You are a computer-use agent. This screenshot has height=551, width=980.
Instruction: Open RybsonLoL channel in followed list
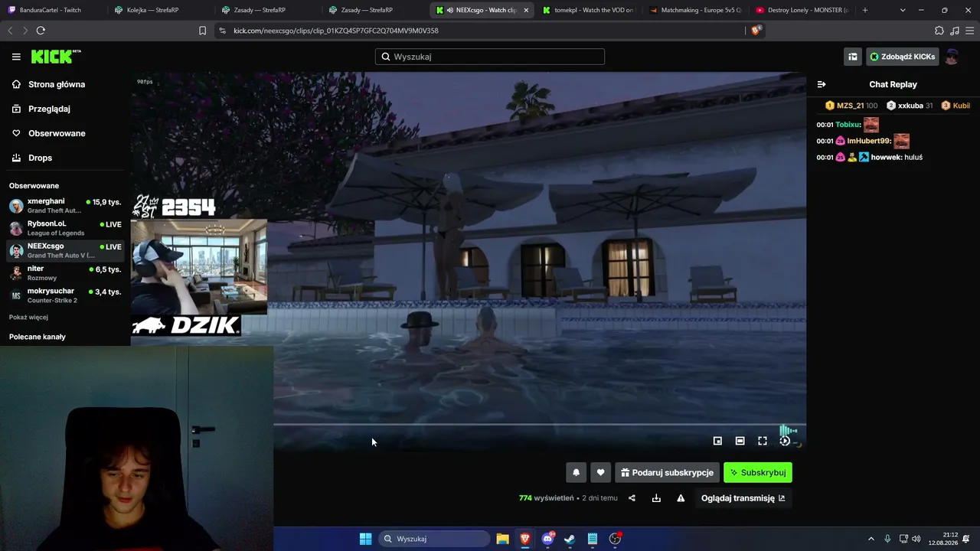click(65, 228)
